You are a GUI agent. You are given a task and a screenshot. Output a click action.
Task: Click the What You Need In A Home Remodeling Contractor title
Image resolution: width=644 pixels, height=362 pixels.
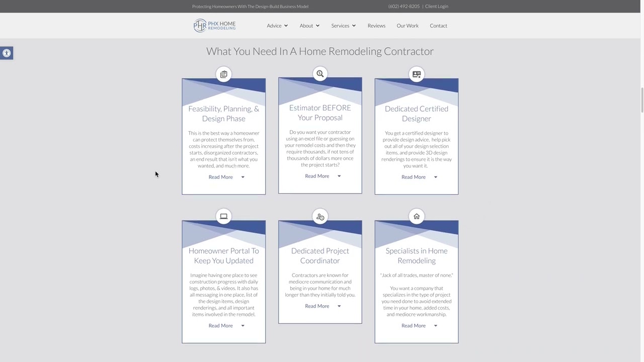pos(320,51)
